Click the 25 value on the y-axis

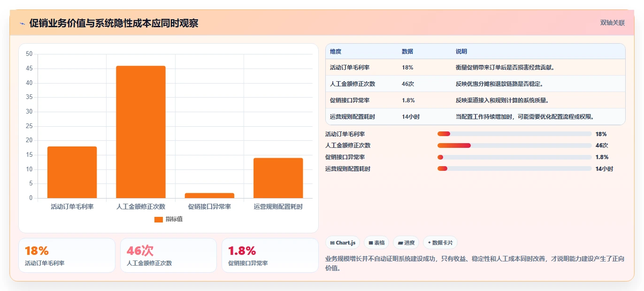point(29,126)
